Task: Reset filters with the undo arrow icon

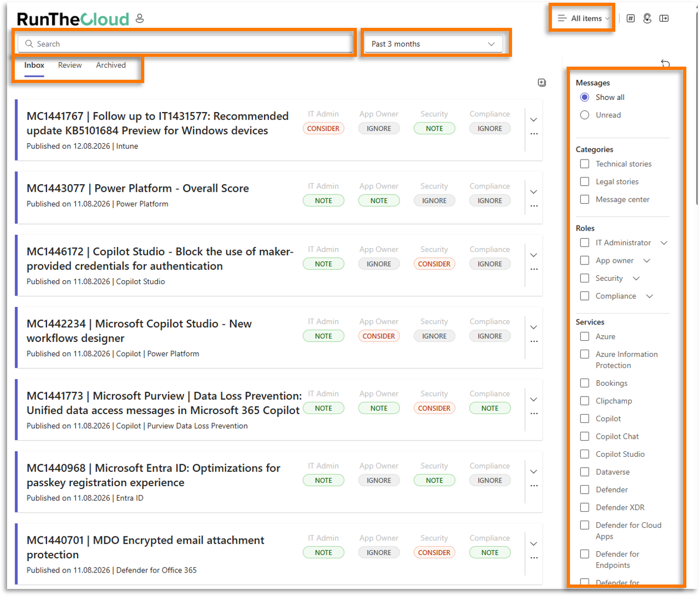Action: (x=666, y=63)
